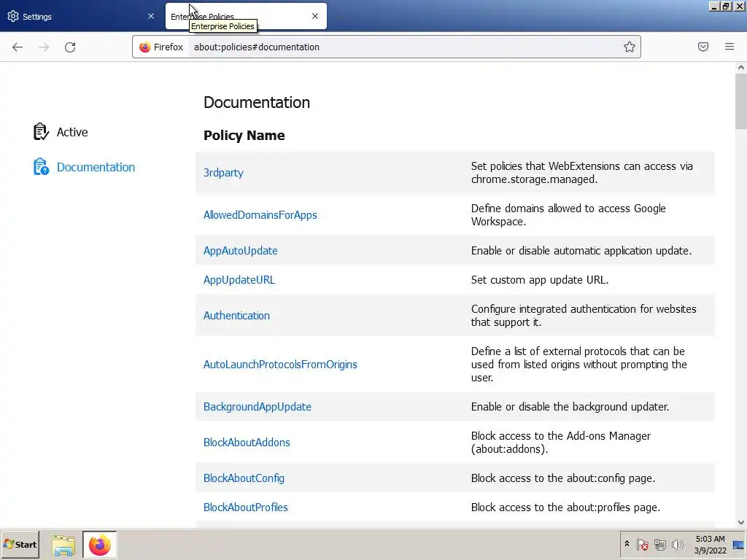
Task: Click the Documentation clipboard icon
Action: point(41,167)
